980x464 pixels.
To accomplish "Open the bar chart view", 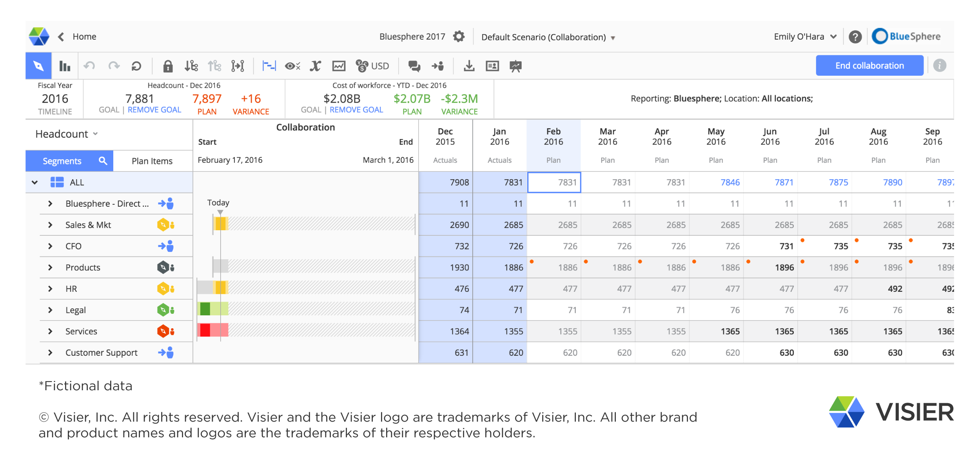I will [65, 66].
